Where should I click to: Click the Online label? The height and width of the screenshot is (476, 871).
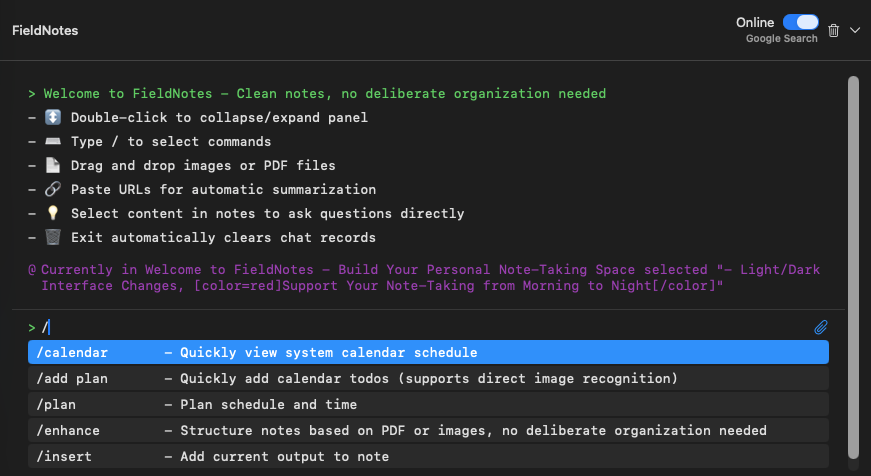[x=755, y=22]
